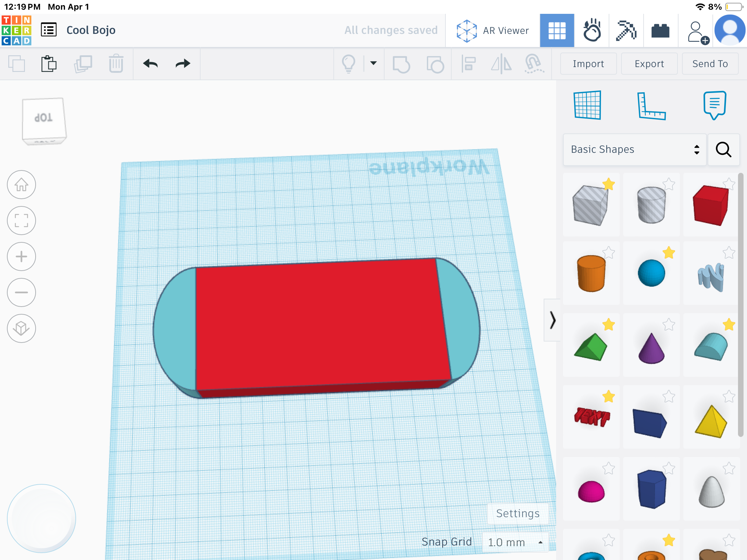Select the green Roof shape
Image resolution: width=747 pixels, height=560 pixels.
[x=591, y=347]
